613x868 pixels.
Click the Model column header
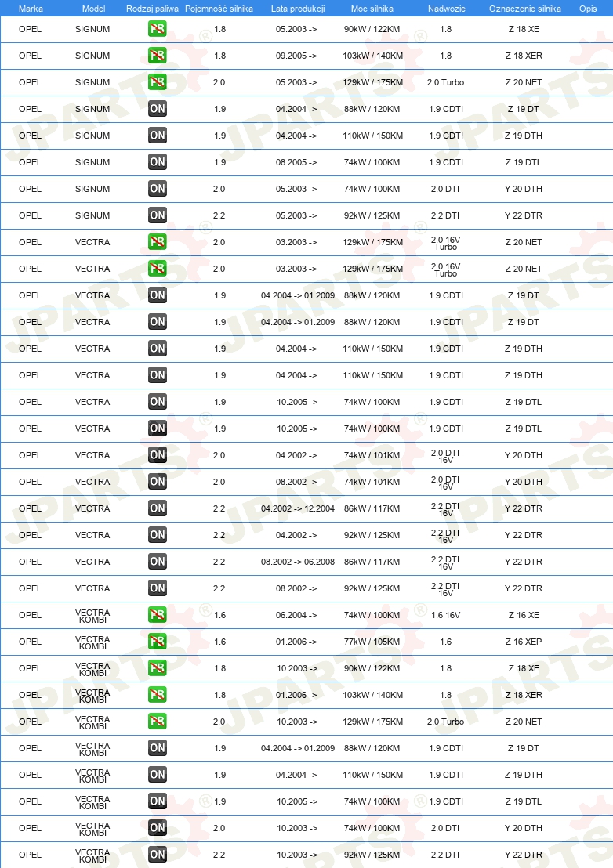click(93, 9)
